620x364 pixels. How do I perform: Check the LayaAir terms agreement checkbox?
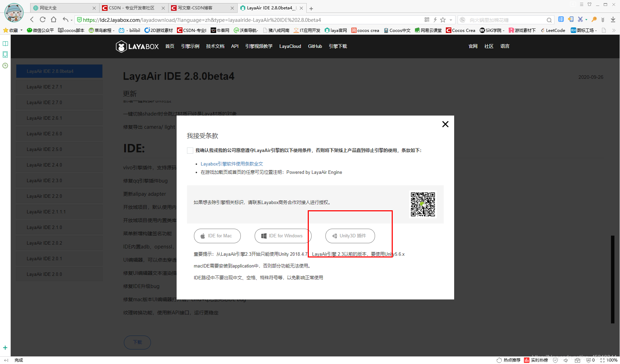coord(190,151)
